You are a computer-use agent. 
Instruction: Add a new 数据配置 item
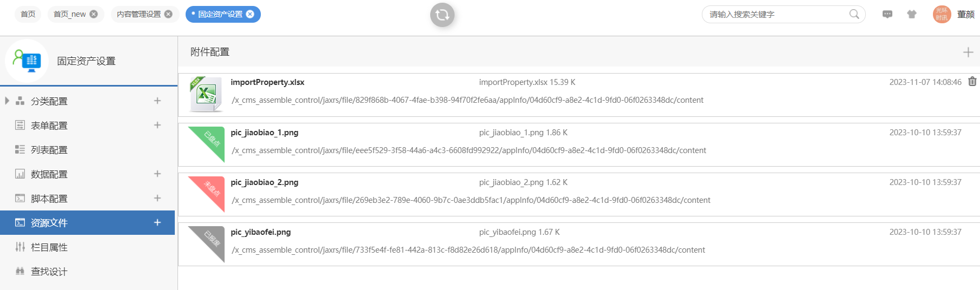(x=157, y=174)
